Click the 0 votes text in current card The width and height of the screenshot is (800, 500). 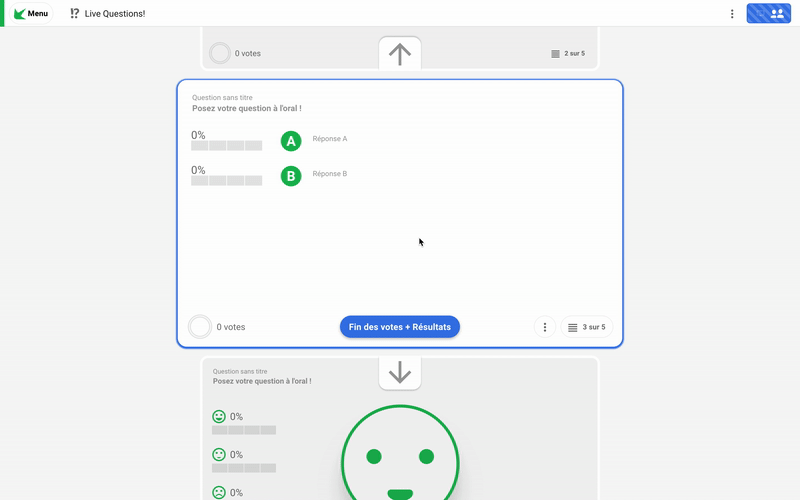click(231, 327)
